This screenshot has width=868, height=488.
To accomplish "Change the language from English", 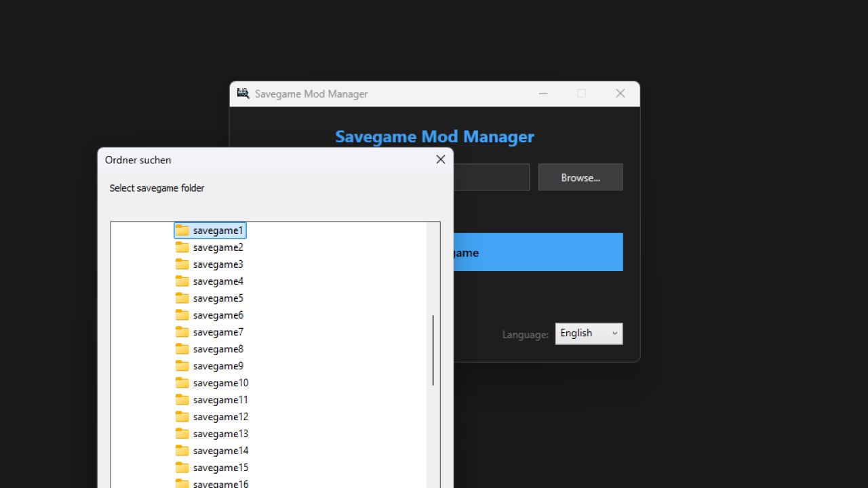I will click(589, 333).
